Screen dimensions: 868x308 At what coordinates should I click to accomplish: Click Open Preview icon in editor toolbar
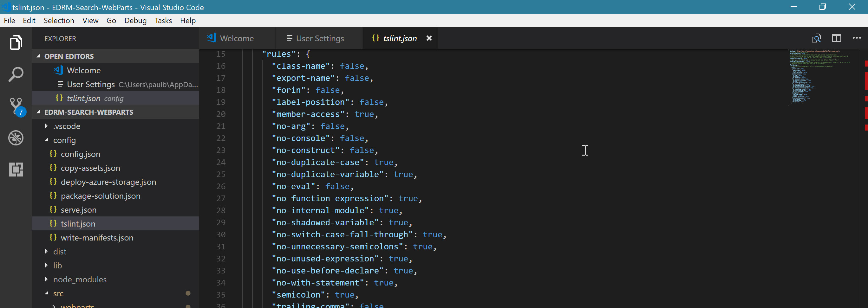coord(816,38)
